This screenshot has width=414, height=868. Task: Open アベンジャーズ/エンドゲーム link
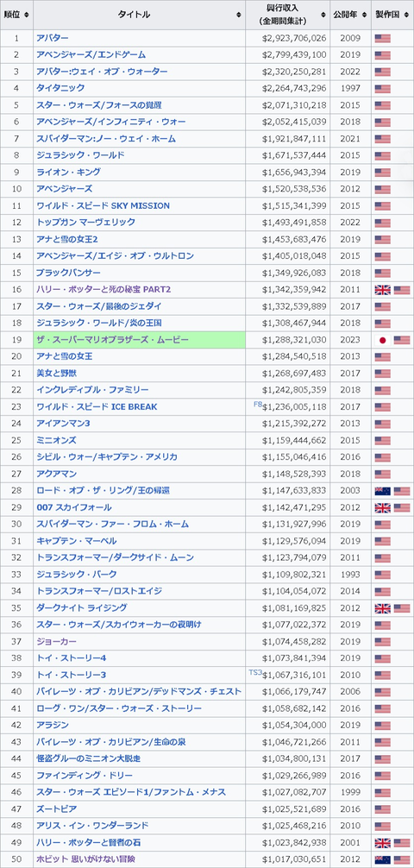tap(91, 55)
